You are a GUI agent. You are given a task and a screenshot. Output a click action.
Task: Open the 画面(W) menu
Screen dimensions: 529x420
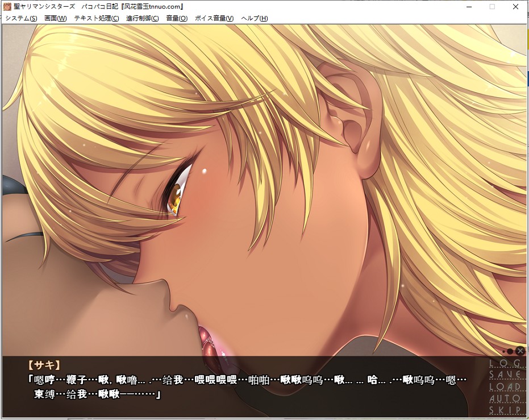click(x=55, y=18)
